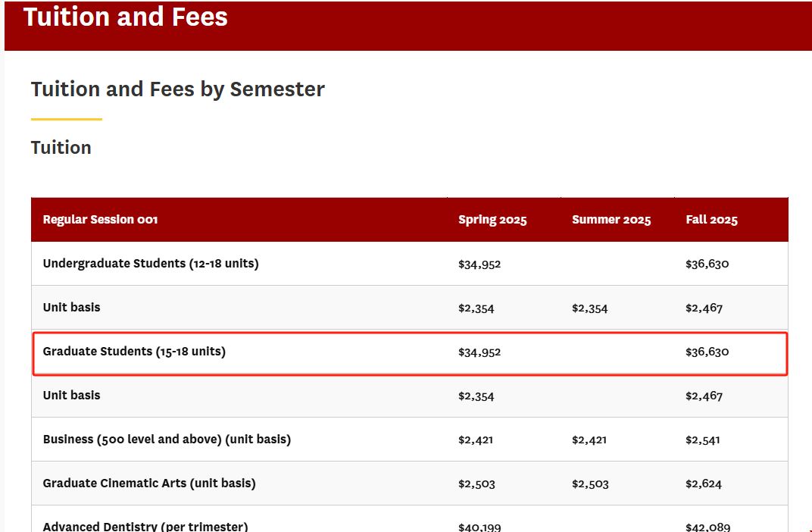Click Business Summer 2025 amount $2,421
Viewport: 812px width, 532px height.
click(x=589, y=440)
